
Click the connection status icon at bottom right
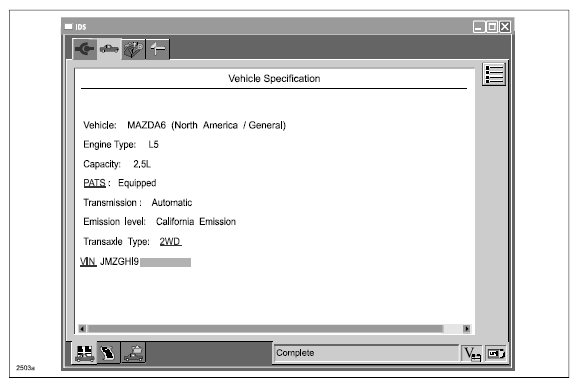click(x=496, y=354)
